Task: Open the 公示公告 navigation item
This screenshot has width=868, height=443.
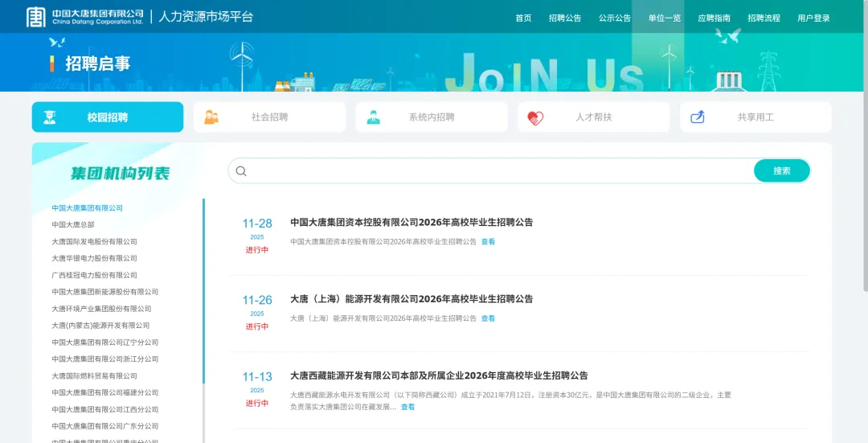Action: pos(615,18)
